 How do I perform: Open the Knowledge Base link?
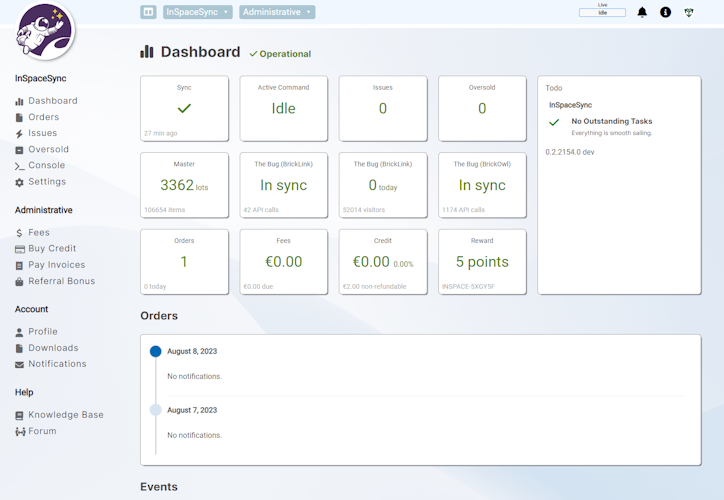65,415
